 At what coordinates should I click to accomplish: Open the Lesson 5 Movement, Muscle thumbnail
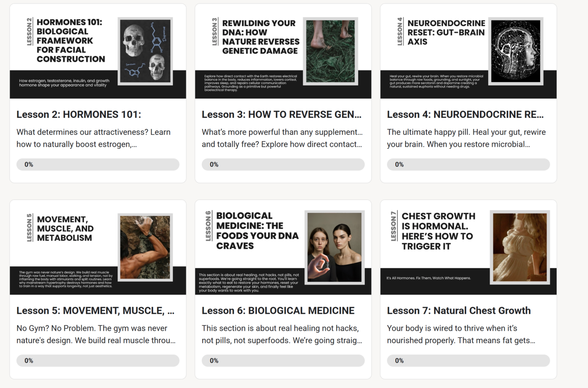coord(98,247)
